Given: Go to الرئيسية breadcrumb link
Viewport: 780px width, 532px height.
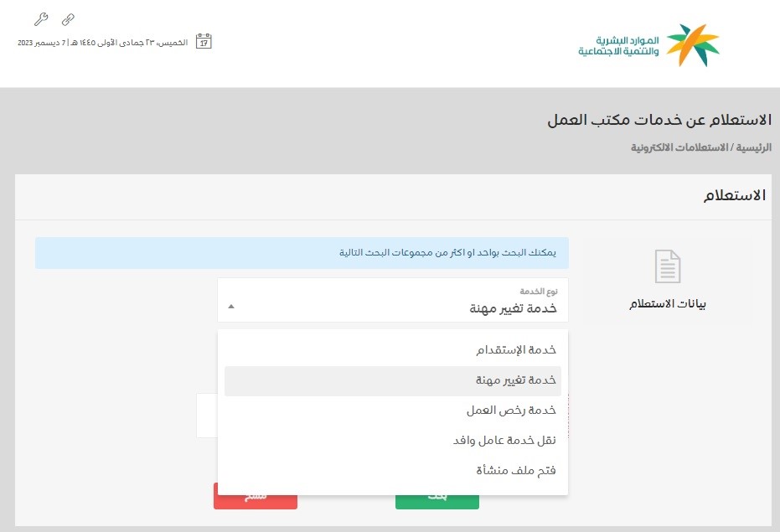Looking at the screenshot, I should click(754, 147).
